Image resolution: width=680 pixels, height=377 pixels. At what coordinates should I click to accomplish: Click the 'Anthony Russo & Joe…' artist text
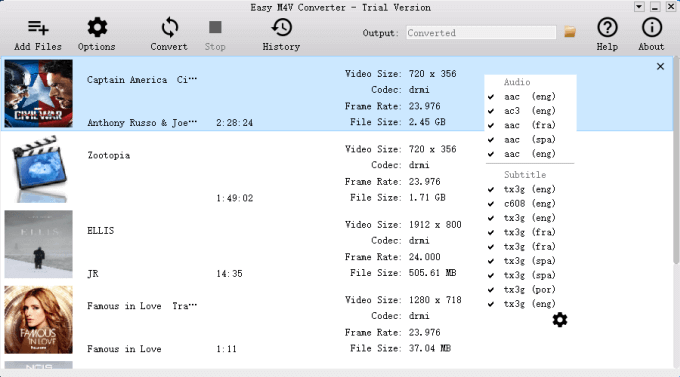tap(142, 123)
